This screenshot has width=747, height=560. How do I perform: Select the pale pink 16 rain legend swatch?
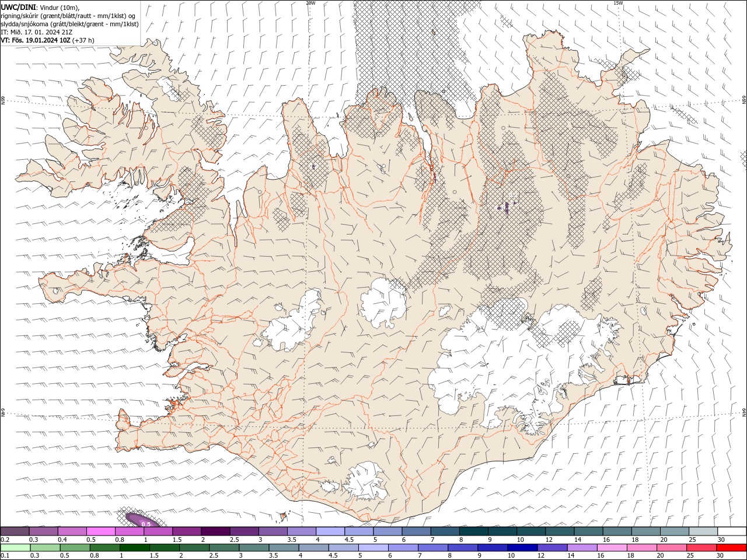tap(612, 548)
